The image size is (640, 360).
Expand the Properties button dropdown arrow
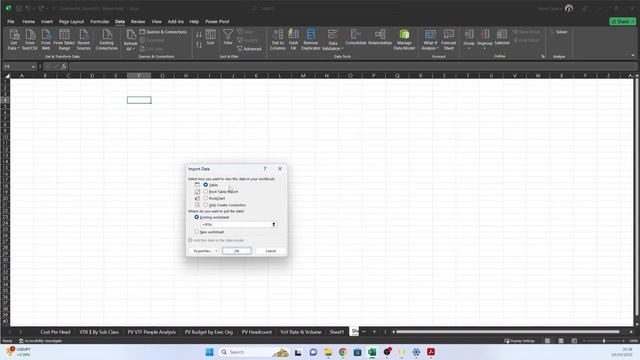(216, 251)
